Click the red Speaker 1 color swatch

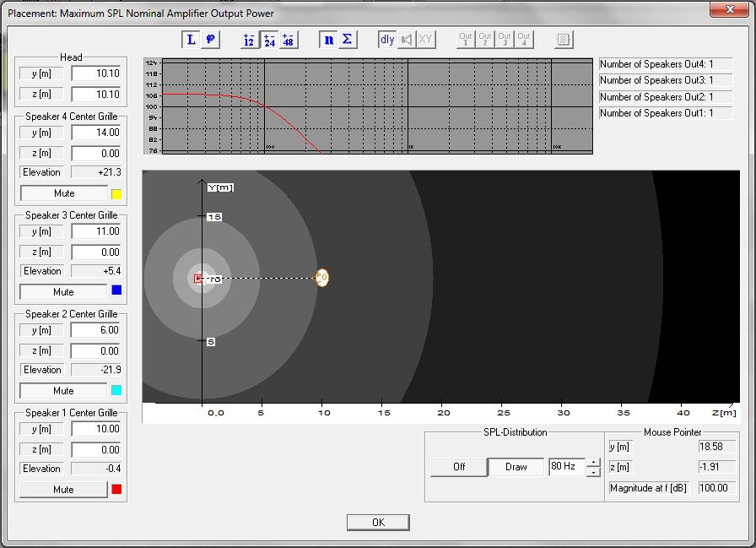coord(116,489)
